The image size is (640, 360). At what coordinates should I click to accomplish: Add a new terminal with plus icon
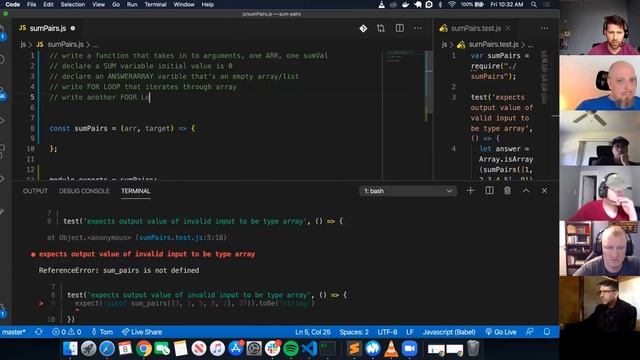(x=470, y=191)
